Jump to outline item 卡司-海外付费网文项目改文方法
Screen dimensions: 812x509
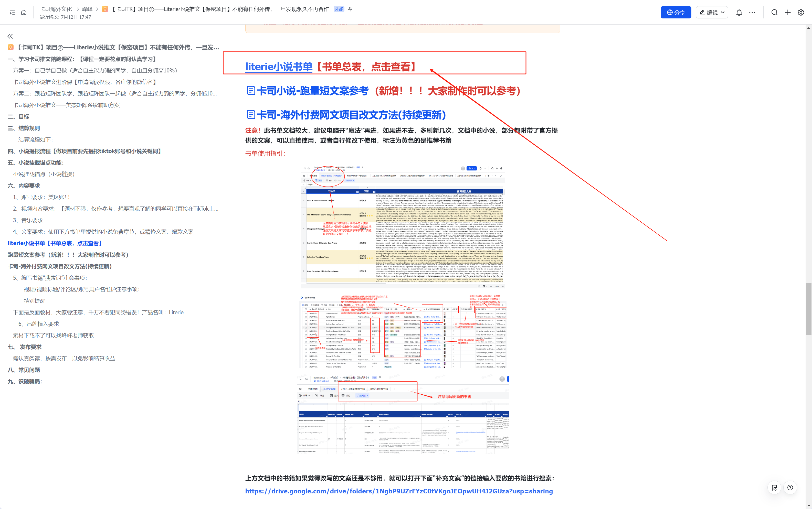point(60,266)
